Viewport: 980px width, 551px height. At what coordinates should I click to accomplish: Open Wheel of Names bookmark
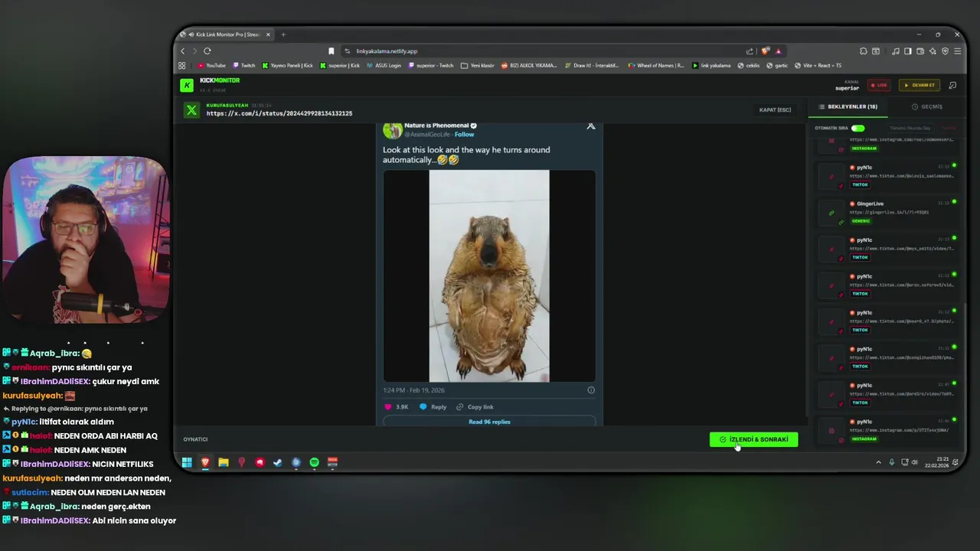(x=655, y=66)
